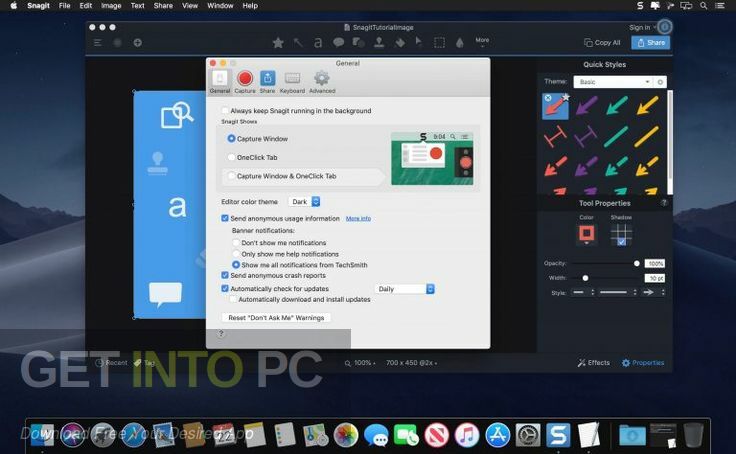Viewport: 736px width, 454px height.
Task: Open the preferences help question mark button
Action: pyautogui.click(x=221, y=333)
